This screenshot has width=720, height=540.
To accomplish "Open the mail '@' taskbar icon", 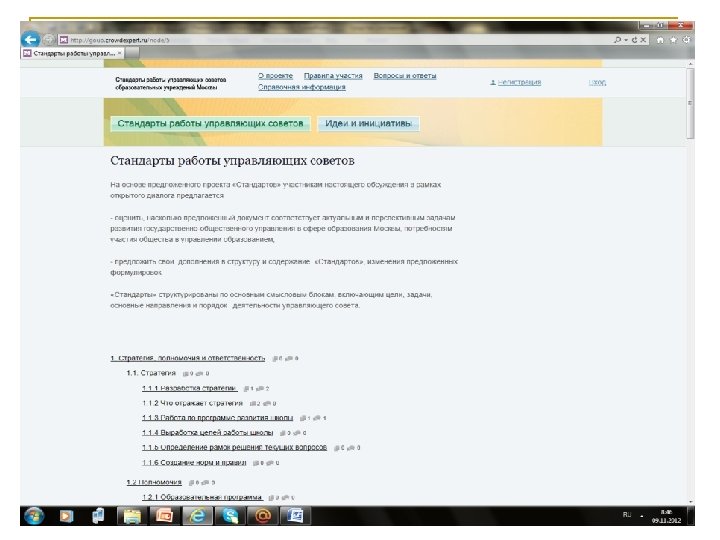I will (x=262, y=516).
